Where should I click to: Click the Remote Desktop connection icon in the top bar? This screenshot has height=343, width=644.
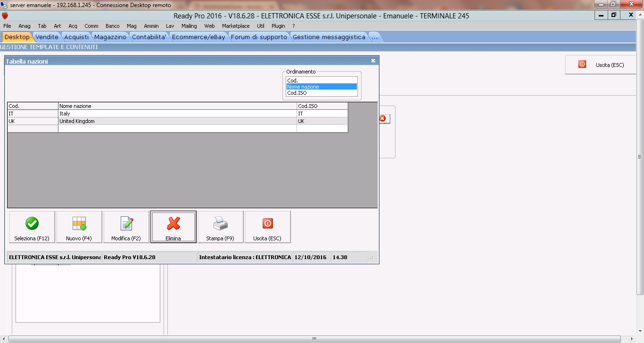pos(4,4)
